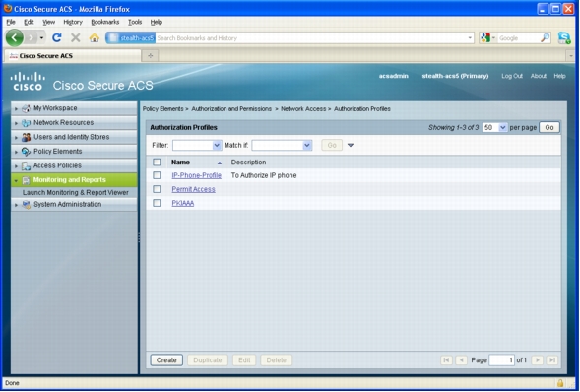The image size is (580, 392).
Task: Click the Users and Identity Stores icon
Action: click(26, 137)
